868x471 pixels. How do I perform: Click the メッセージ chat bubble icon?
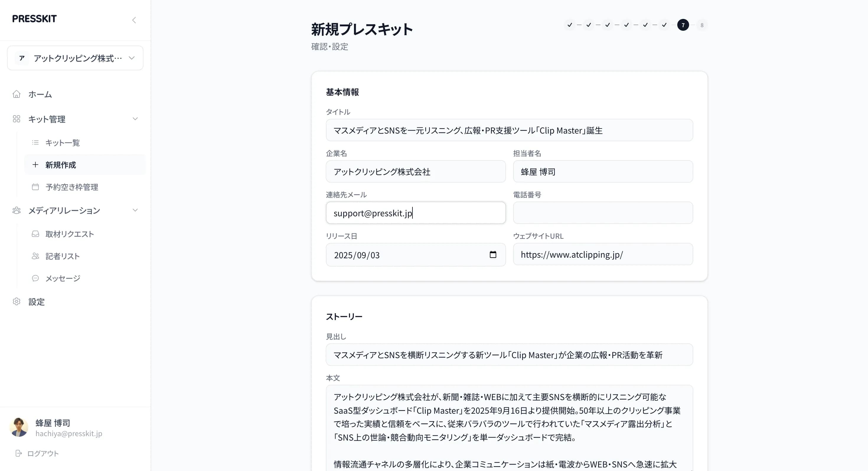coord(35,278)
